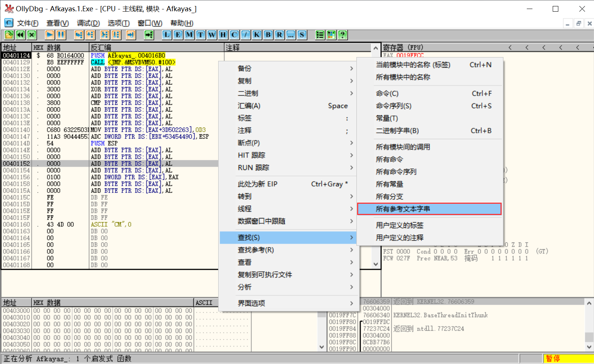The image size is (594, 364).
Task: Click the Go to address icon
Action: click(149, 35)
